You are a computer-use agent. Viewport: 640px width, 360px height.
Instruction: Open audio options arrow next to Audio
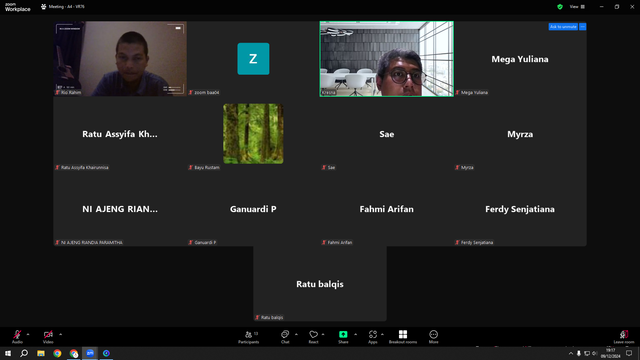[28, 334]
